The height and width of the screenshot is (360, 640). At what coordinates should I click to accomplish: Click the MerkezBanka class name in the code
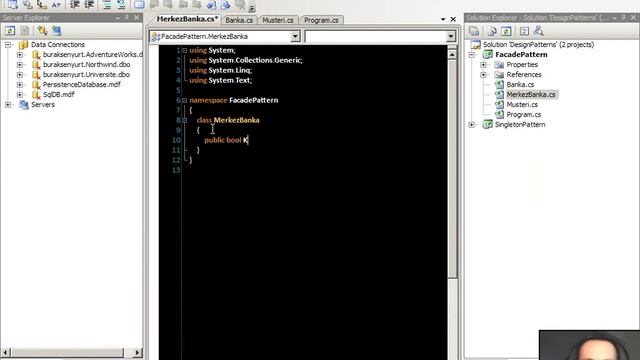point(236,120)
